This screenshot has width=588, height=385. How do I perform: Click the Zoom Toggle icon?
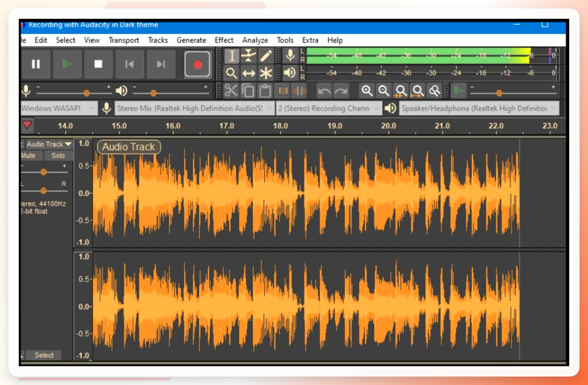pos(435,90)
